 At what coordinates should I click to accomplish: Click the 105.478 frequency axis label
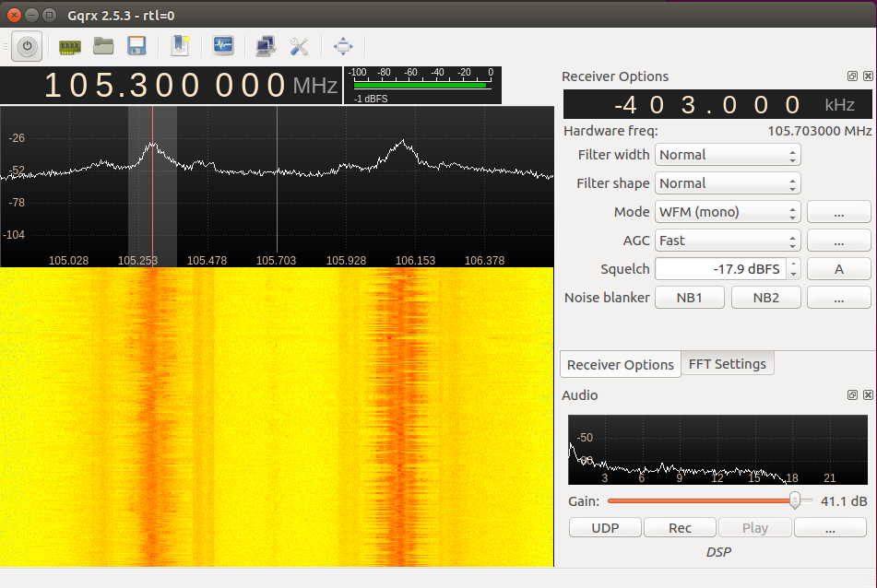point(207,261)
